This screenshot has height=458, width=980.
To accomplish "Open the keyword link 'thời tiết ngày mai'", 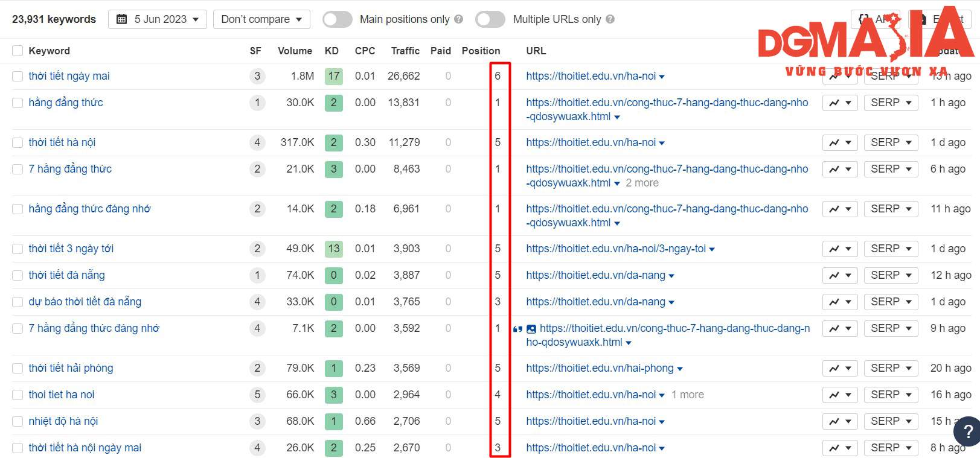I will click(69, 76).
